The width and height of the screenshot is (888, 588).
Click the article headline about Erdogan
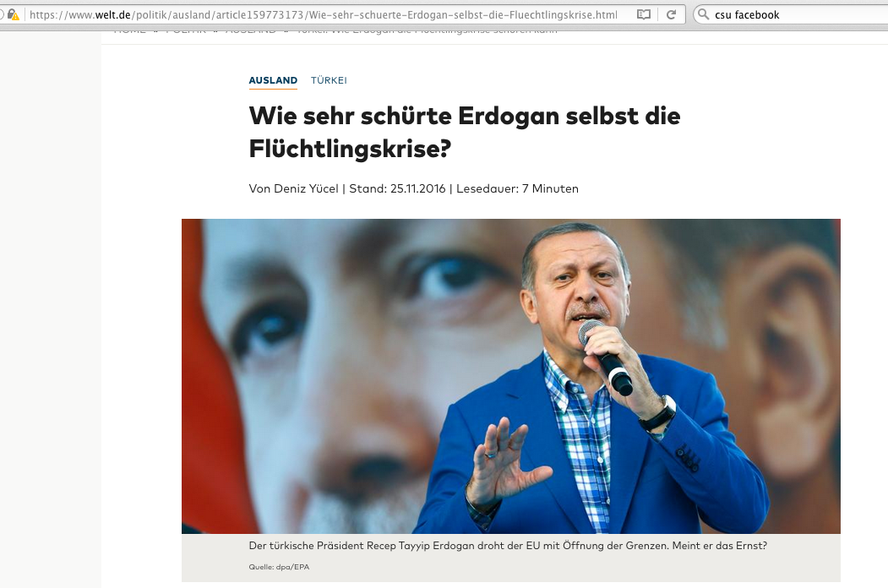tap(465, 132)
